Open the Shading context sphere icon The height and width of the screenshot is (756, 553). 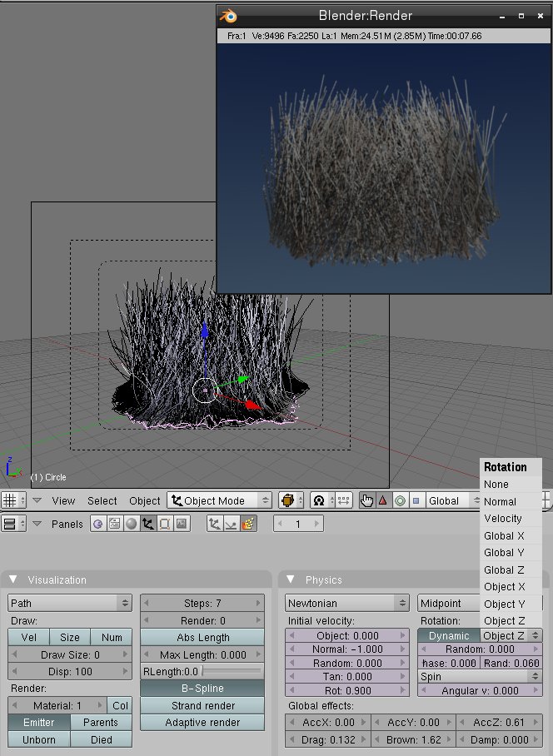point(132,524)
